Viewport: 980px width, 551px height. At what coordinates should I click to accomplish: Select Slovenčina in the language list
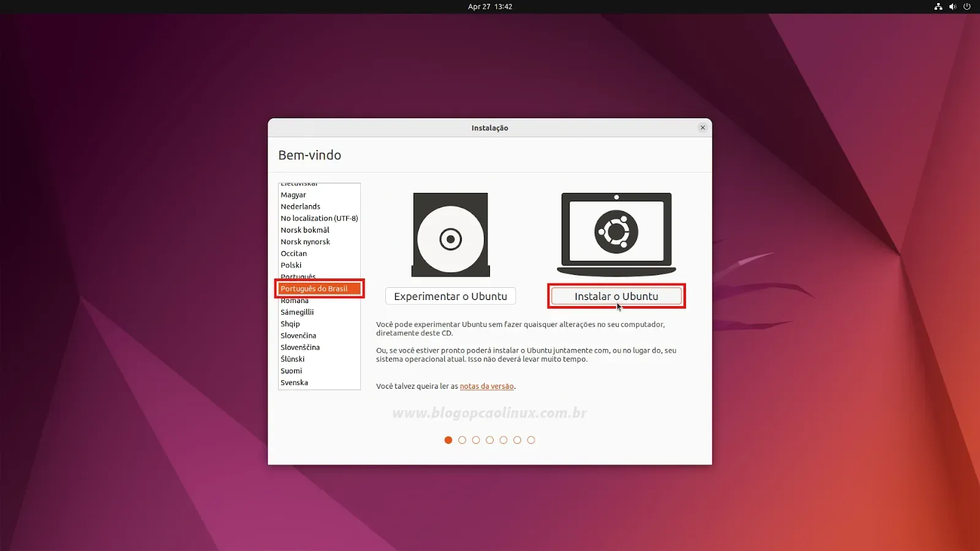[319, 335]
